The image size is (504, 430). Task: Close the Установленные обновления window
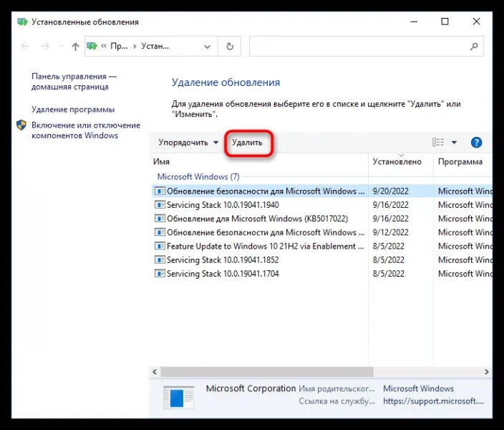coord(476,21)
